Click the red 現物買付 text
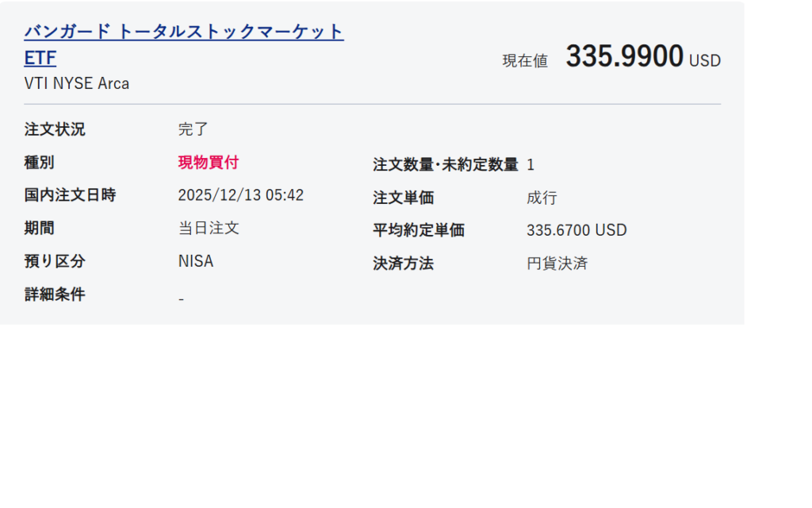The image size is (812, 508). [x=208, y=163]
